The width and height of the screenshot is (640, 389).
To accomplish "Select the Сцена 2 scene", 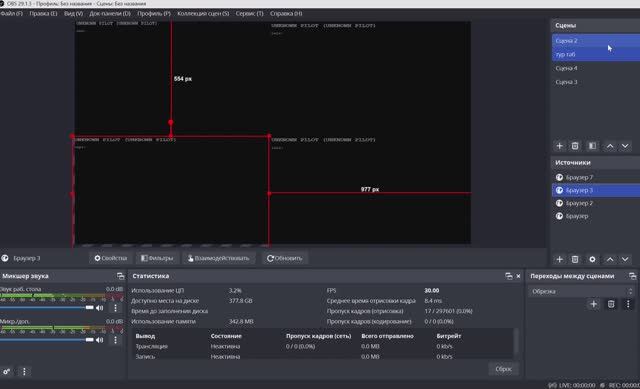I will point(596,40).
